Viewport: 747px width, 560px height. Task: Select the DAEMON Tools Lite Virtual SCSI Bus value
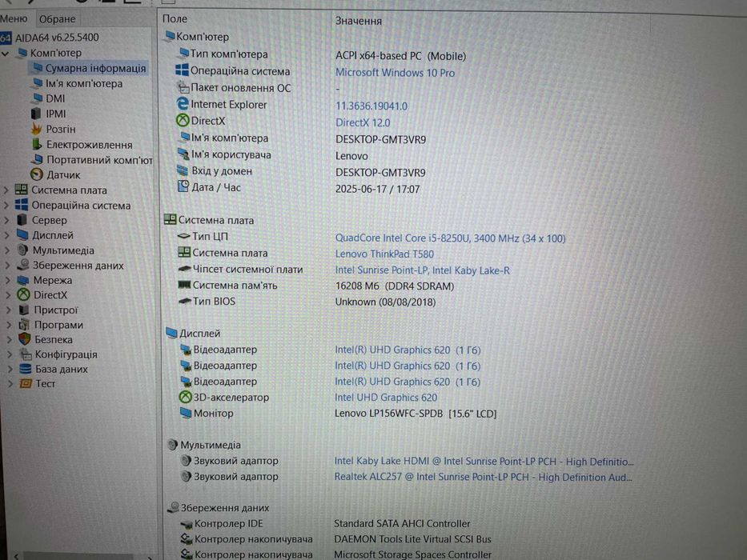412,539
